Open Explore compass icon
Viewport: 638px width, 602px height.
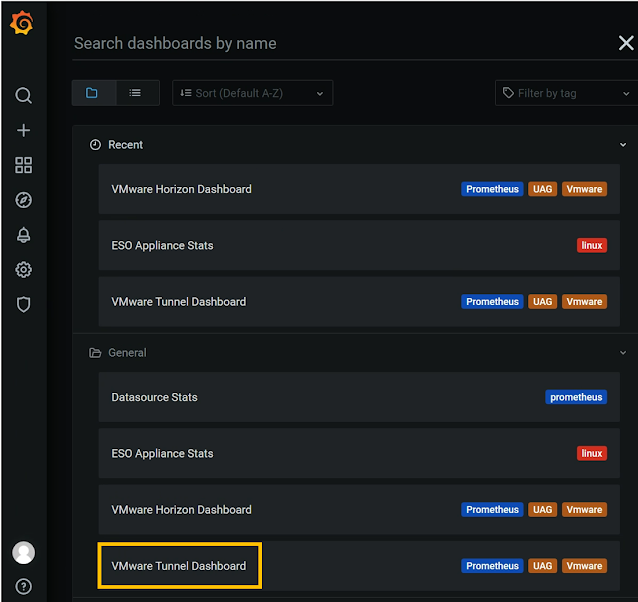click(23, 200)
